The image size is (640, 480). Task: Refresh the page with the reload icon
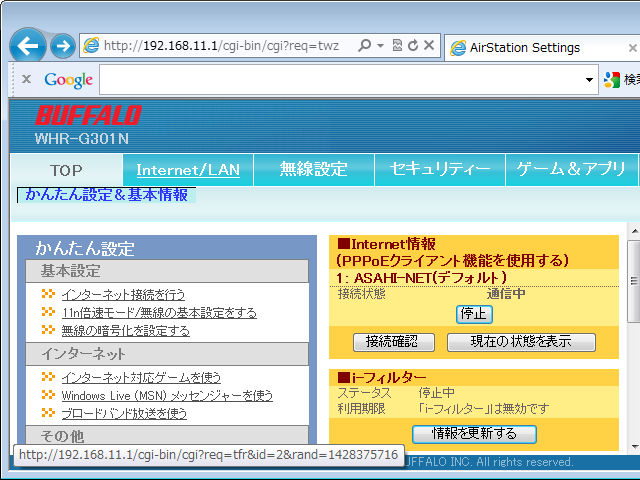(413, 45)
